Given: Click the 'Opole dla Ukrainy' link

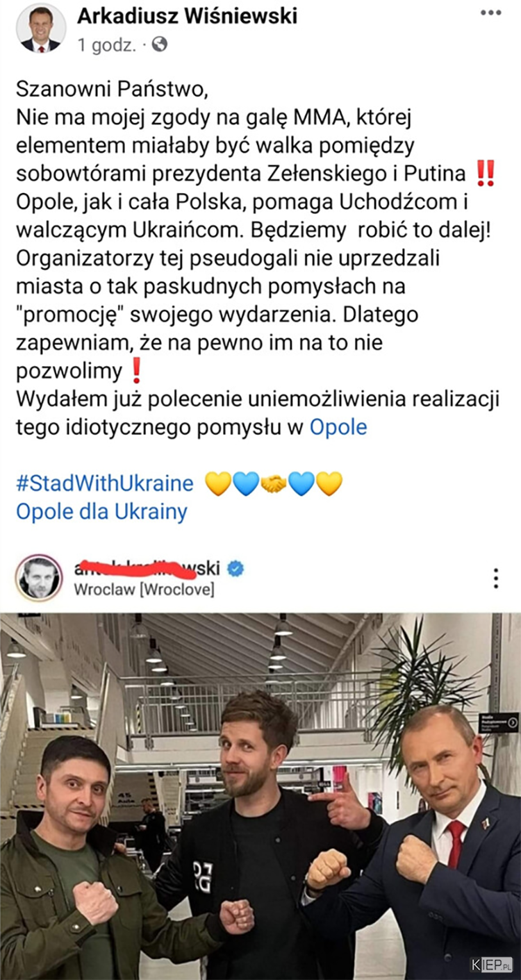Looking at the screenshot, I should click(101, 512).
